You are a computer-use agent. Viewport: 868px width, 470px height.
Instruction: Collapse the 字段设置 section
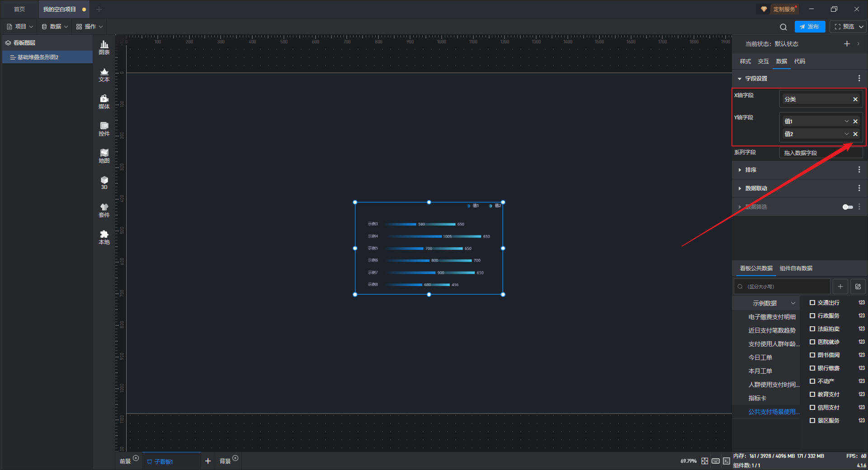tap(740, 79)
